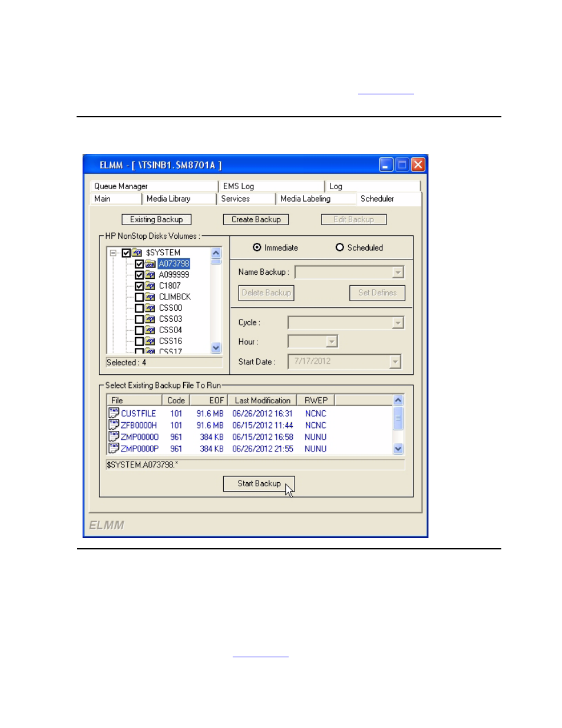
Task: Click the backup file list scroll-down arrow
Action: point(398,449)
